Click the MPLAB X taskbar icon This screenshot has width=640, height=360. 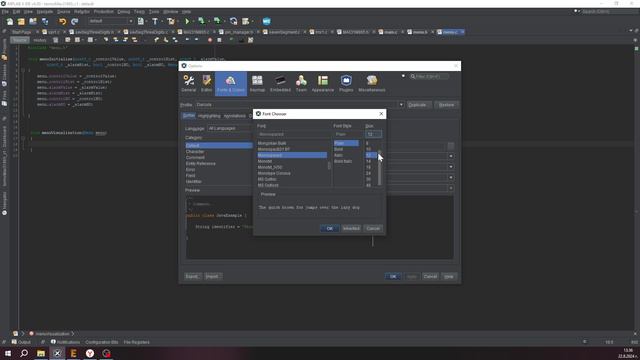coord(57,353)
